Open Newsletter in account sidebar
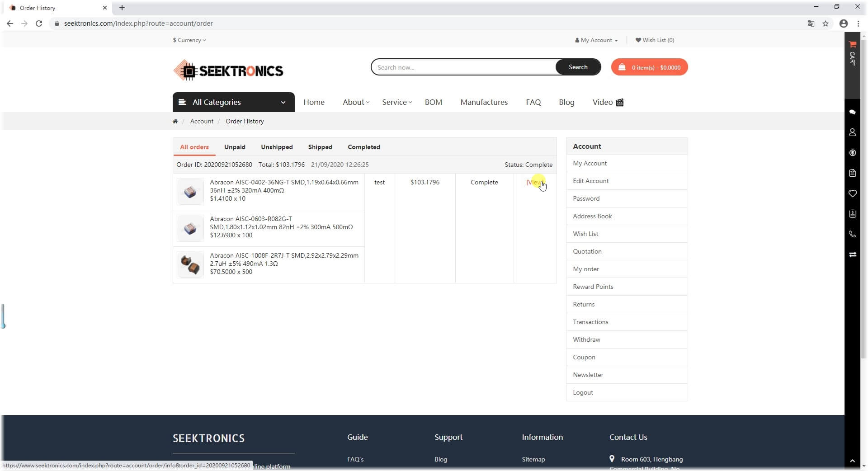Screen dimensions: 868x471 pyautogui.click(x=627, y=375)
